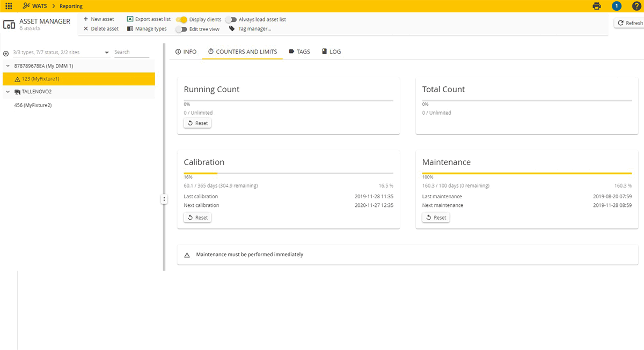This screenshot has height=350, width=644.
Task: Click the 878789678EA (My DMM 1) label
Action: [x=43, y=65]
